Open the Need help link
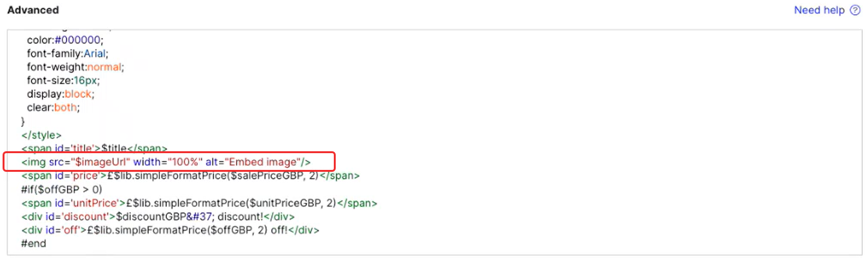868x260 pixels. pyautogui.click(x=819, y=10)
